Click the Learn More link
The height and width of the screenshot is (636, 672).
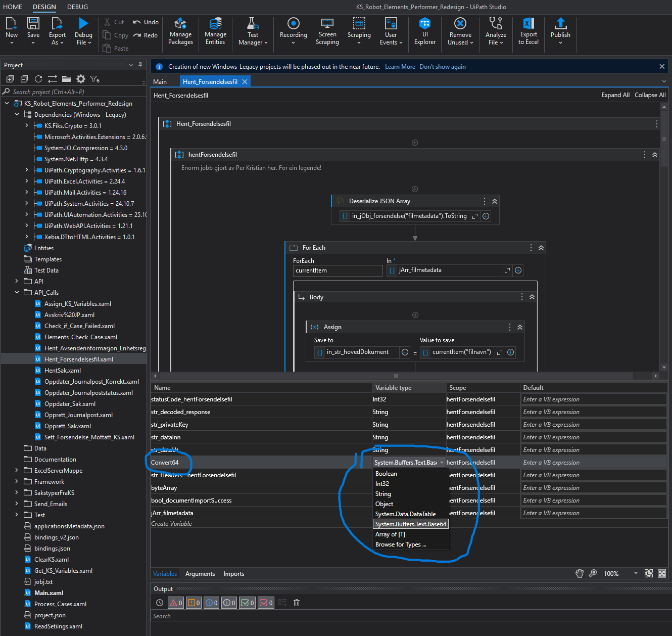pos(400,67)
